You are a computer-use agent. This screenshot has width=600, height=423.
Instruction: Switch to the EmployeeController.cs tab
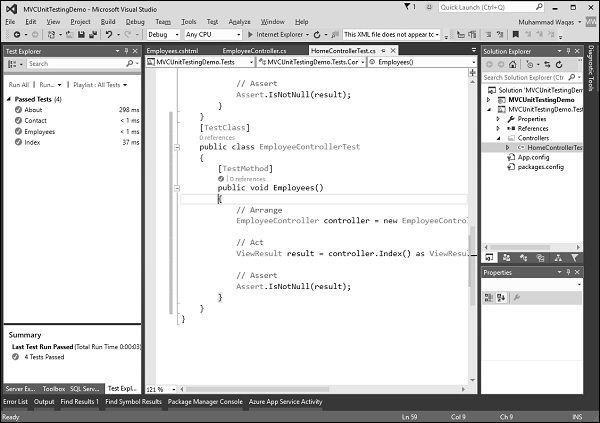click(254, 51)
